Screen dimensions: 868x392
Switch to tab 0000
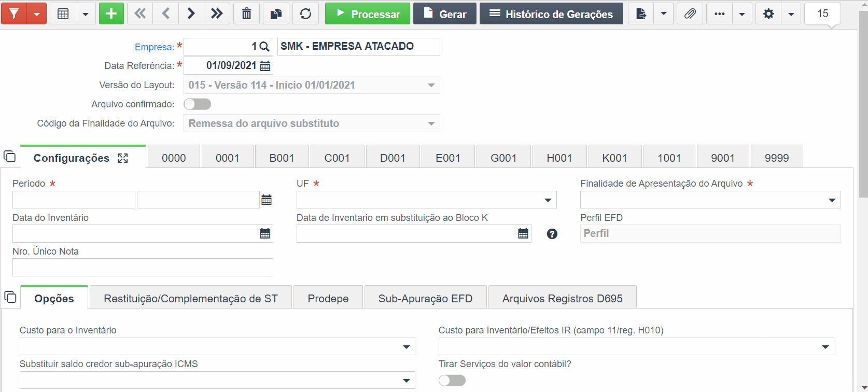174,158
